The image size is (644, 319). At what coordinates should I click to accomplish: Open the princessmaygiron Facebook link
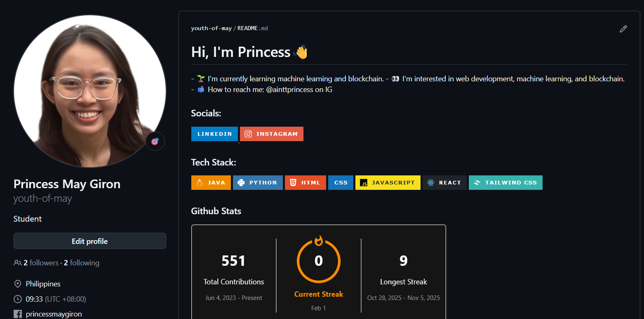click(54, 314)
